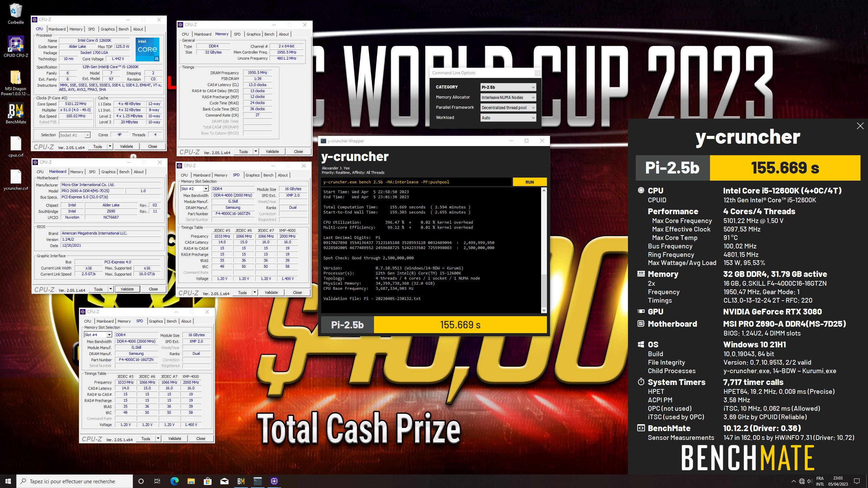Click Max Core Temp 91 °C value
The width and height of the screenshot is (868, 488).
pos(731,238)
